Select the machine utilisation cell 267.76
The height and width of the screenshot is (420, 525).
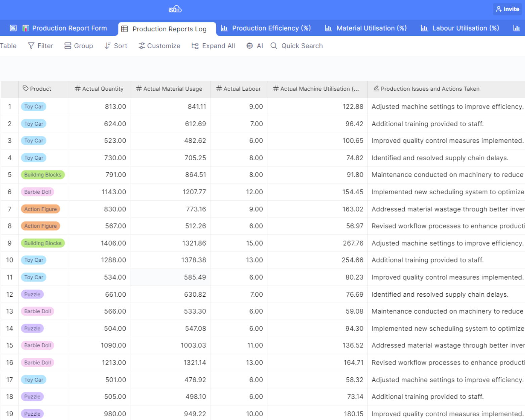point(317,243)
